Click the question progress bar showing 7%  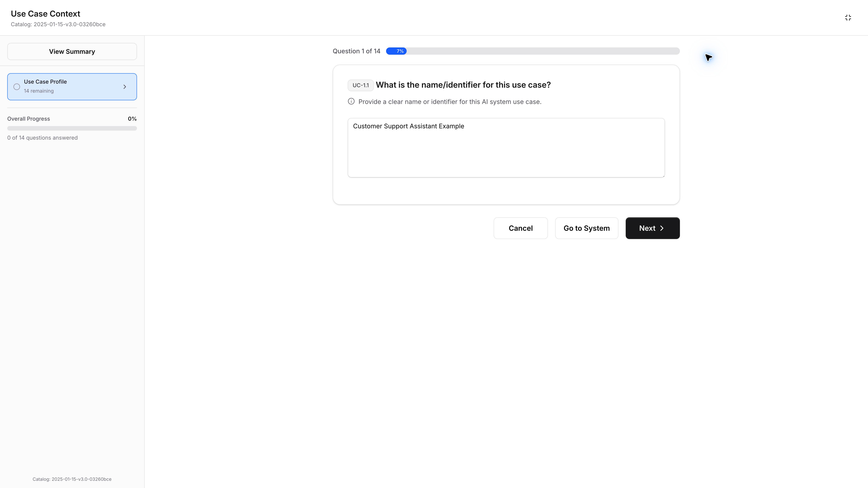click(x=533, y=51)
